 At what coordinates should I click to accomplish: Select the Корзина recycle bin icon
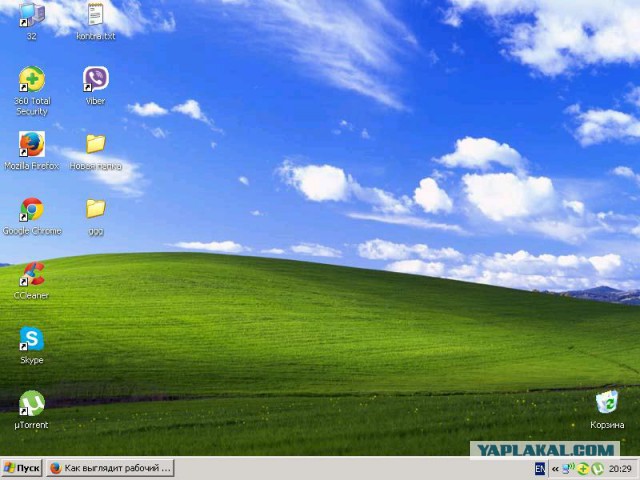click(607, 402)
